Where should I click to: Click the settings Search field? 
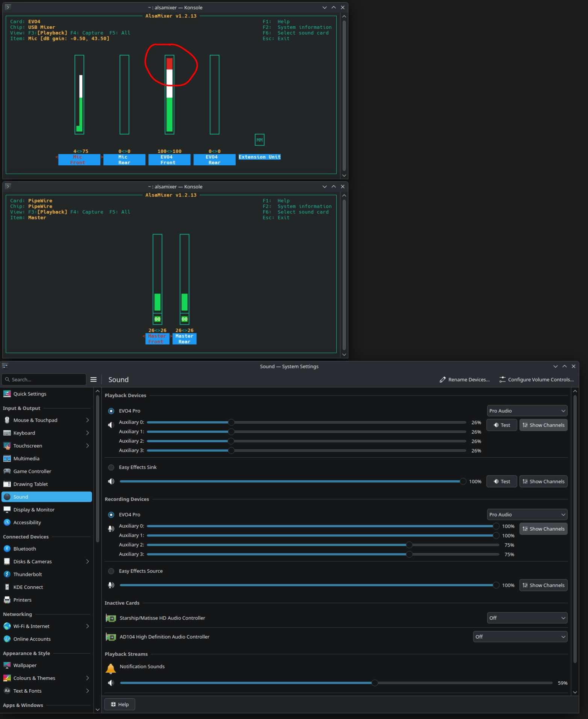tap(44, 379)
